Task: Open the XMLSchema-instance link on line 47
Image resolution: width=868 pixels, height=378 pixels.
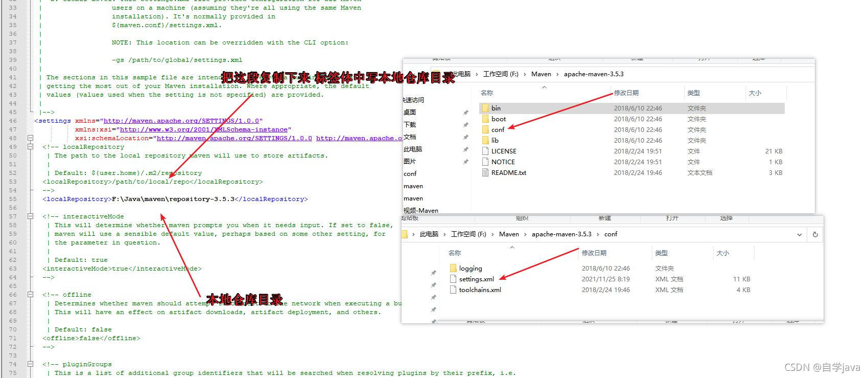Action: pyautogui.click(x=204, y=129)
